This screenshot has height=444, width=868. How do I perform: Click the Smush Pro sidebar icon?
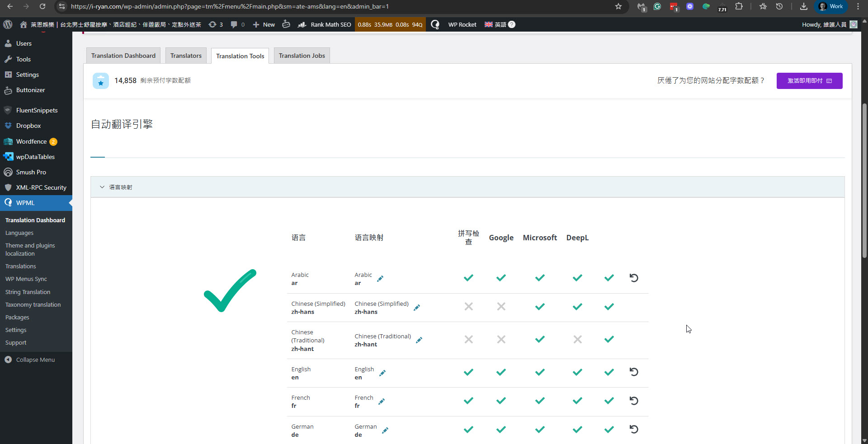[8, 172]
